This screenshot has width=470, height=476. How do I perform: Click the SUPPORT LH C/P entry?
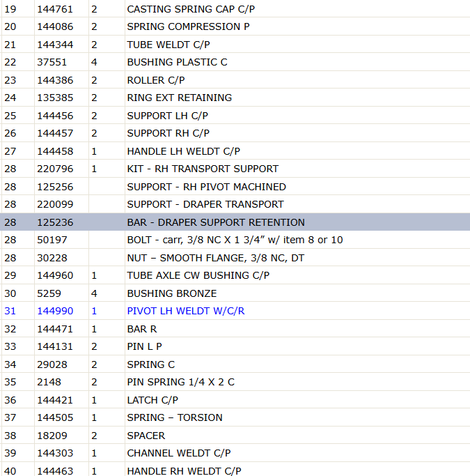[x=167, y=116]
